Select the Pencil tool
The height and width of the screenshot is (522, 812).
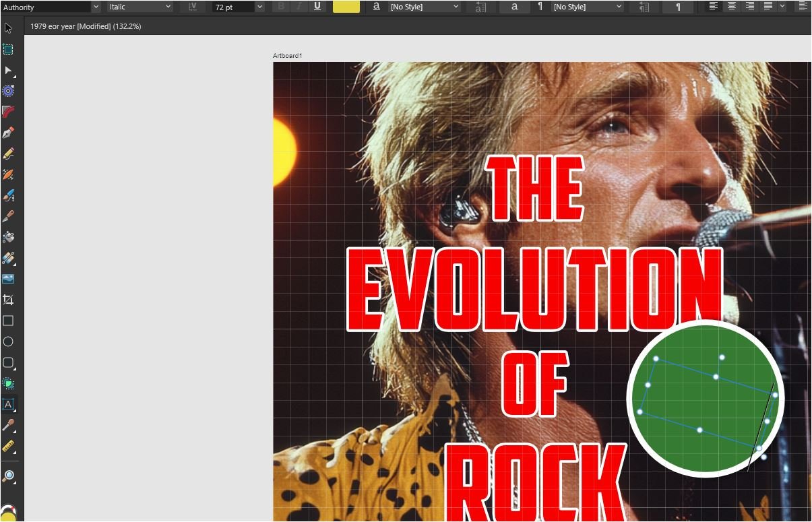[x=8, y=154]
